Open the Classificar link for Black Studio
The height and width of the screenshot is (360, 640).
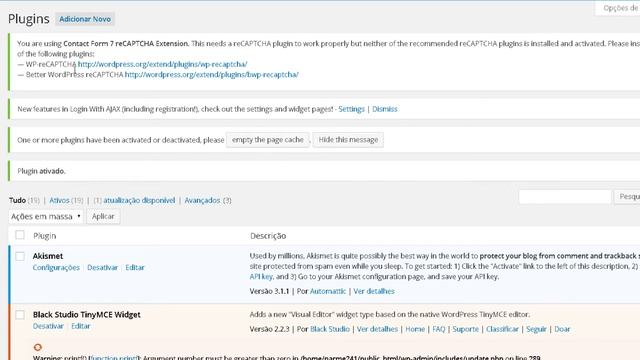point(502,329)
